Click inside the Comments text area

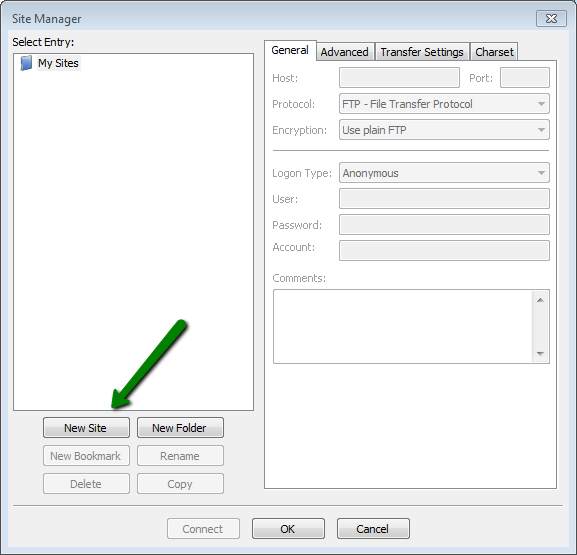coord(403,326)
